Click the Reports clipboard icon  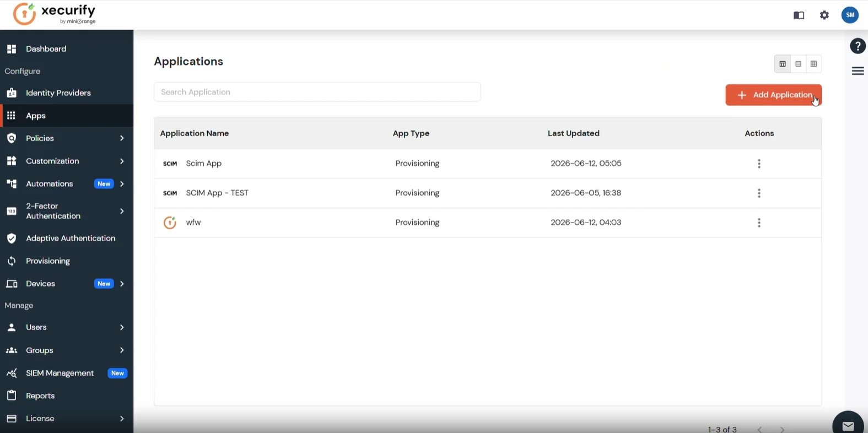(11, 396)
